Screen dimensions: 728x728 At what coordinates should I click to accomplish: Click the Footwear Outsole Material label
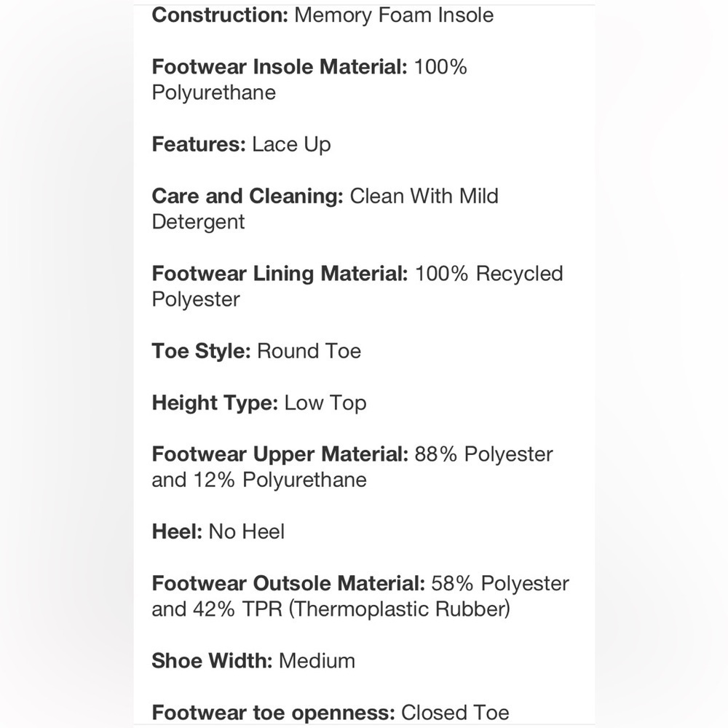click(288, 583)
